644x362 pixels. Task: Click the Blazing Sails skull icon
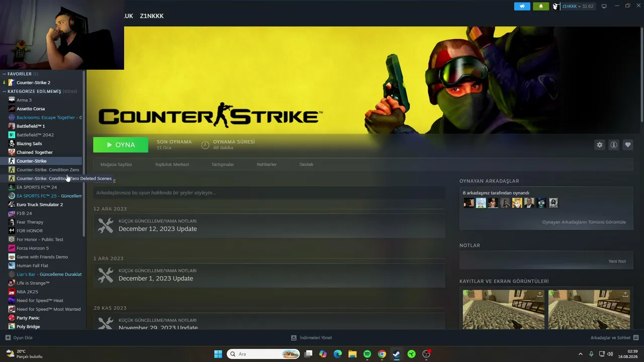12,144
